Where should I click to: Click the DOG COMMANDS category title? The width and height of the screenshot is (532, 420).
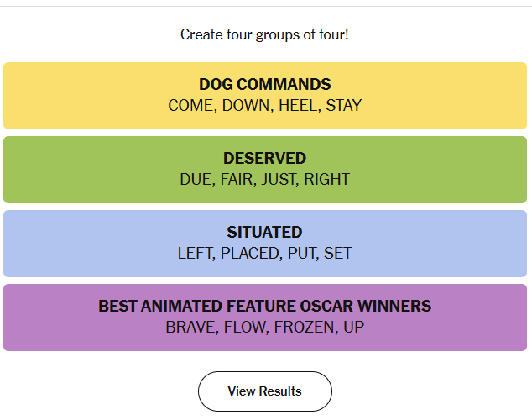pos(264,84)
